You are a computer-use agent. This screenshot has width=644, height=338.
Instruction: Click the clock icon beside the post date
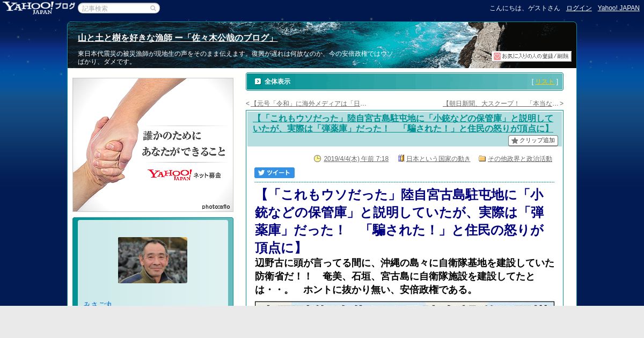point(317,158)
